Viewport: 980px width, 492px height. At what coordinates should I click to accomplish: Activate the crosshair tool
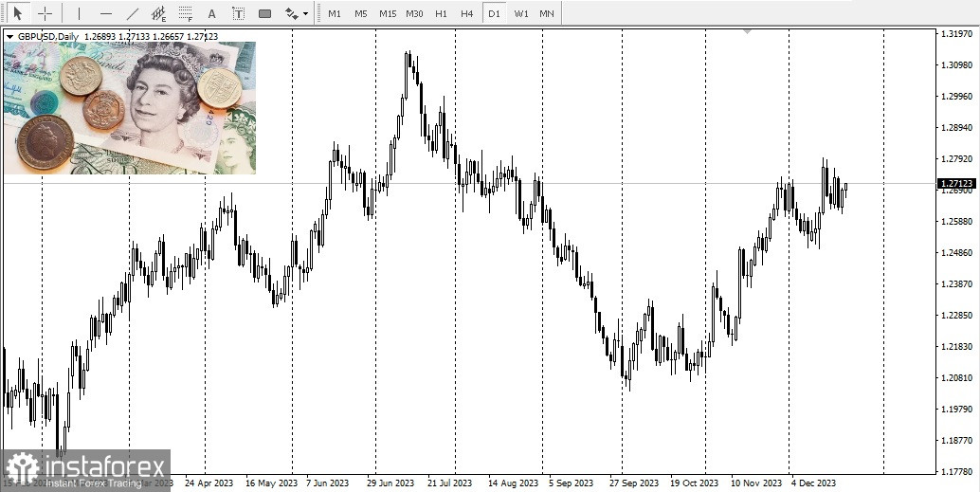pos(45,13)
